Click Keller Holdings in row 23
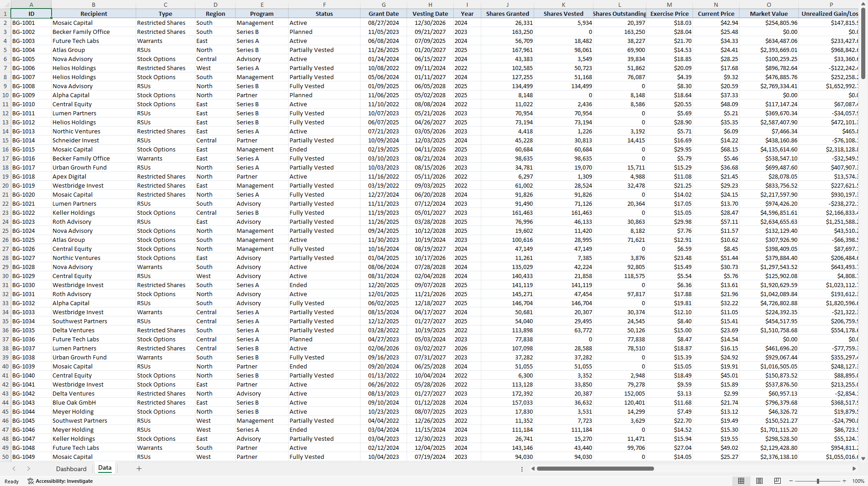 94,212
